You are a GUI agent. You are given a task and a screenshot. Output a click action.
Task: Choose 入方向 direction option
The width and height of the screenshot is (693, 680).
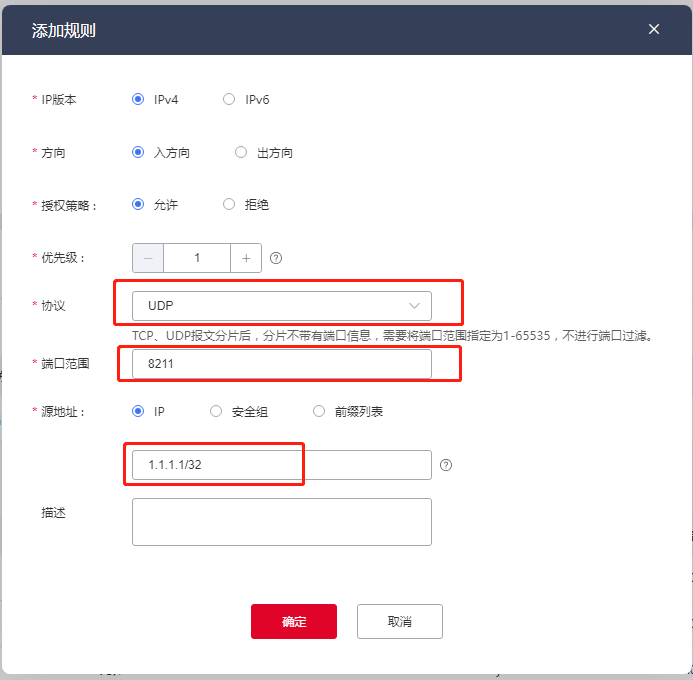tap(138, 152)
